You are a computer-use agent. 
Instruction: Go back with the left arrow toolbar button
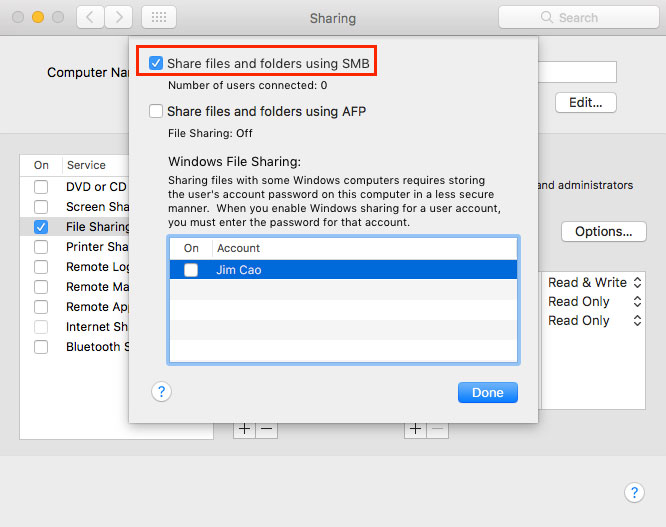tap(90, 17)
